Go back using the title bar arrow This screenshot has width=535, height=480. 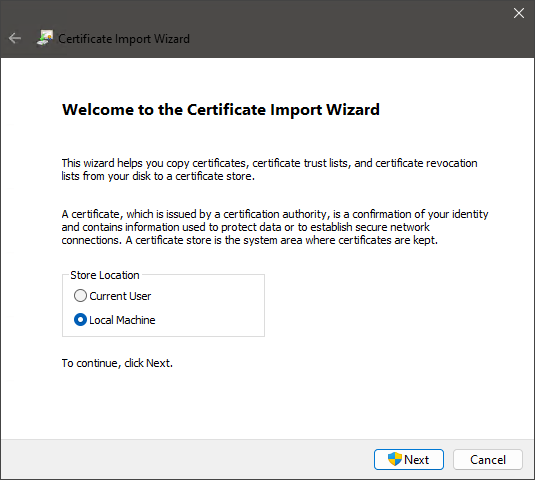pyautogui.click(x=15, y=38)
